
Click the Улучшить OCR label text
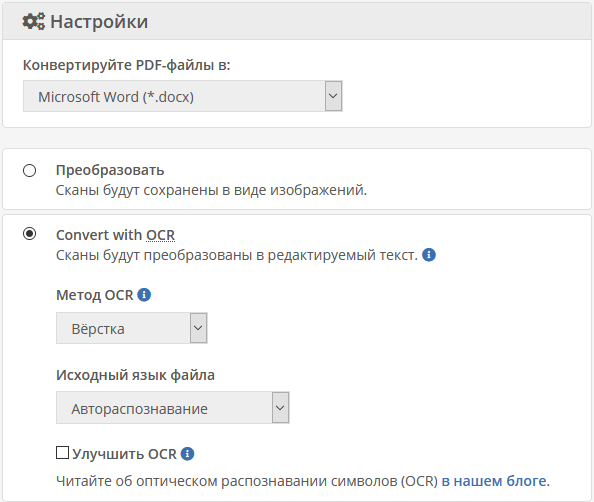click(124, 454)
